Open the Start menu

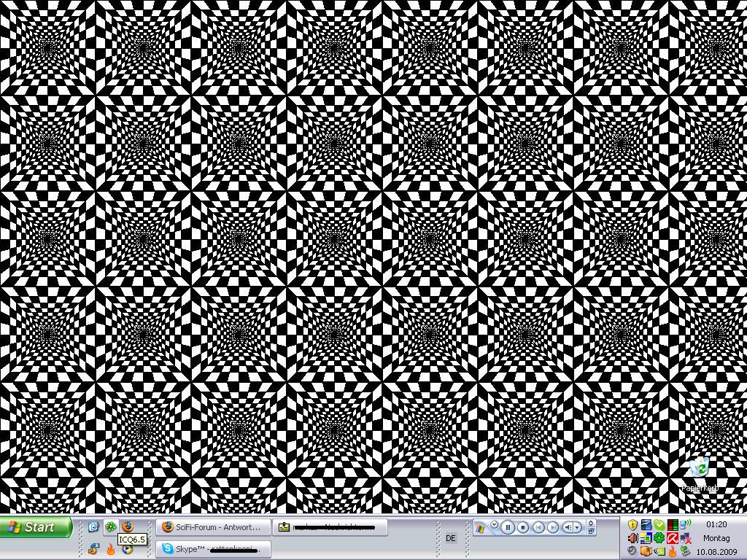point(36,527)
